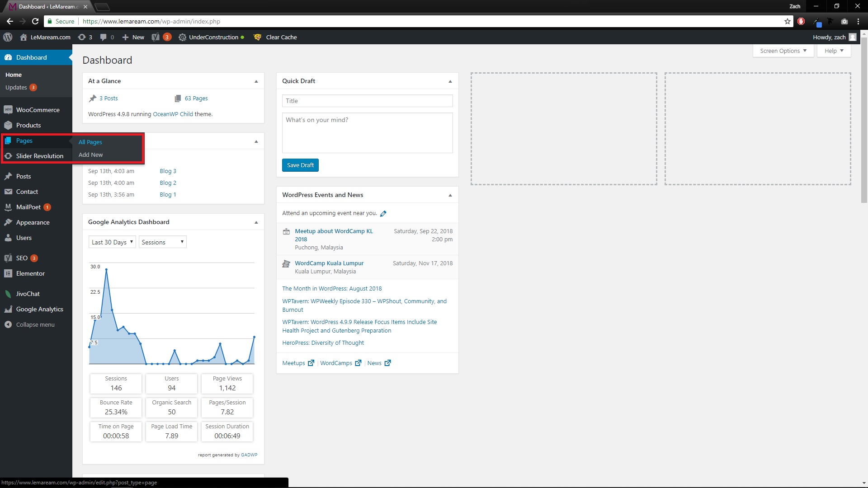
Task: Go to Home under Dashboard
Action: (14, 75)
